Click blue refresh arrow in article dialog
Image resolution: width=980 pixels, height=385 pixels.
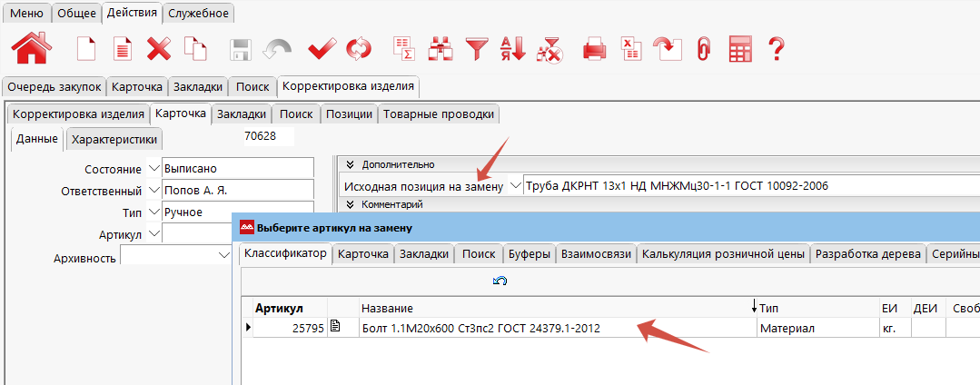tap(500, 281)
